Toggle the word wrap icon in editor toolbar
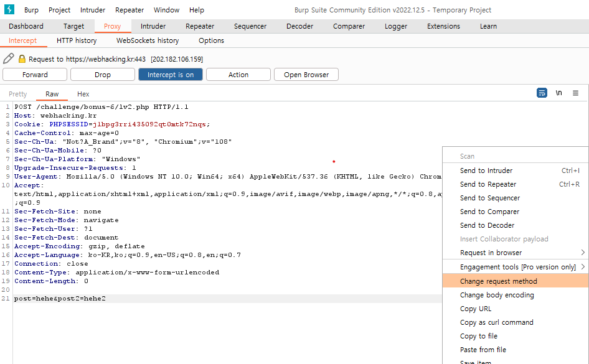Viewport: 589px width, 364px height. click(x=542, y=93)
